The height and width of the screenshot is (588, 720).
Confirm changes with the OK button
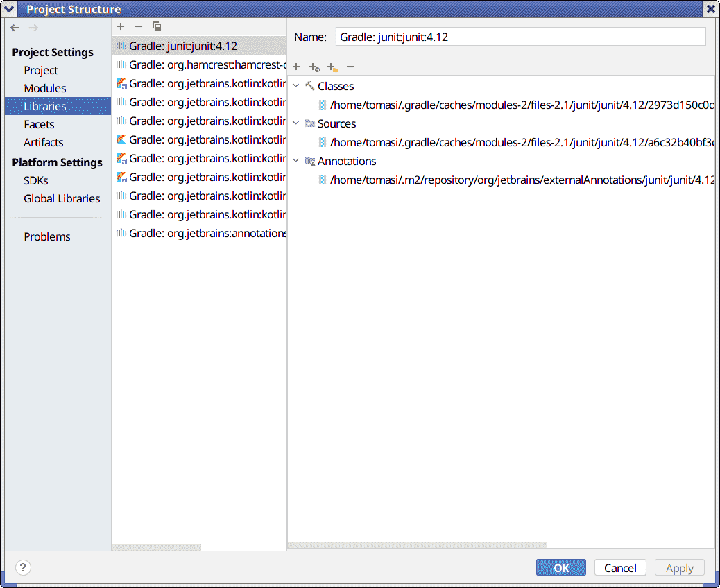pyautogui.click(x=560, y=567)
